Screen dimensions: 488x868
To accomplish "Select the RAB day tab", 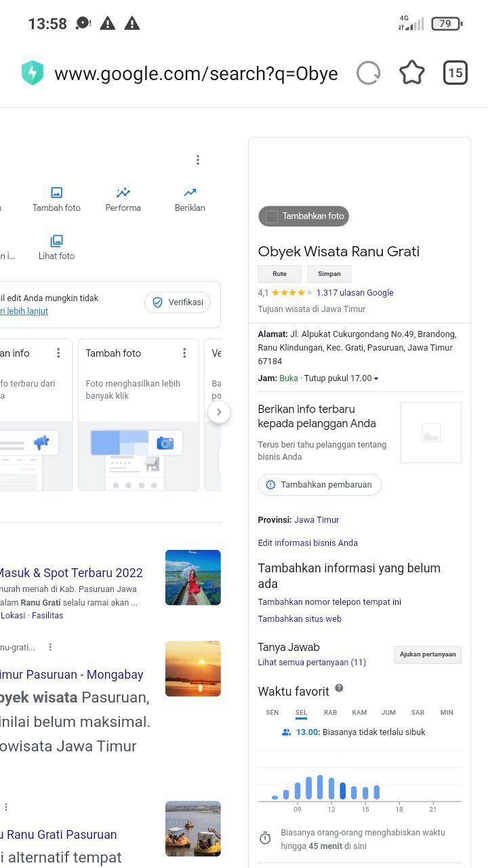I will tap(330, 713).
